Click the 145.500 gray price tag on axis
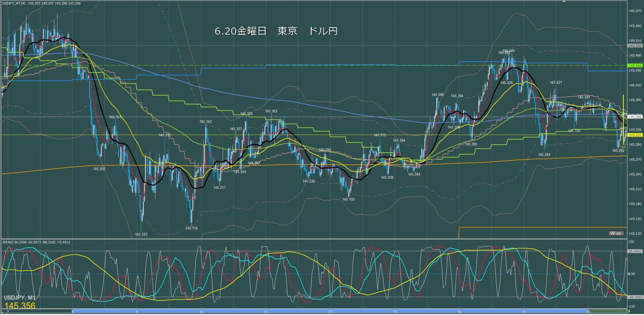The height and width of the screenshot is (315, 644). tap(635, 46)
